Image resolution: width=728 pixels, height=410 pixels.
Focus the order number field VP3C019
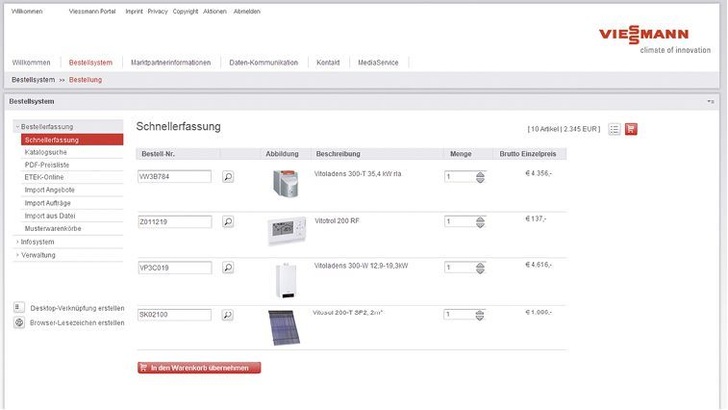pyautogui.click(x=175, y=267)
